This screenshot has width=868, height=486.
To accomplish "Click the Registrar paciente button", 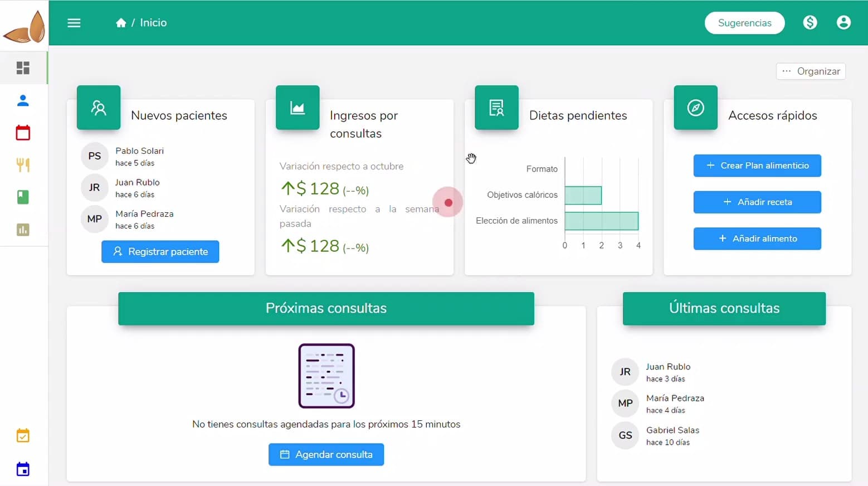I will pyautogui.click(x=160, y=252).
